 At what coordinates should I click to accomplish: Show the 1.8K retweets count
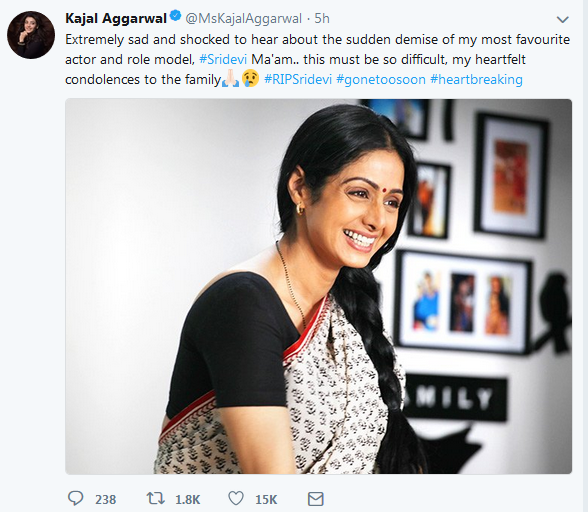pos(188,500)
